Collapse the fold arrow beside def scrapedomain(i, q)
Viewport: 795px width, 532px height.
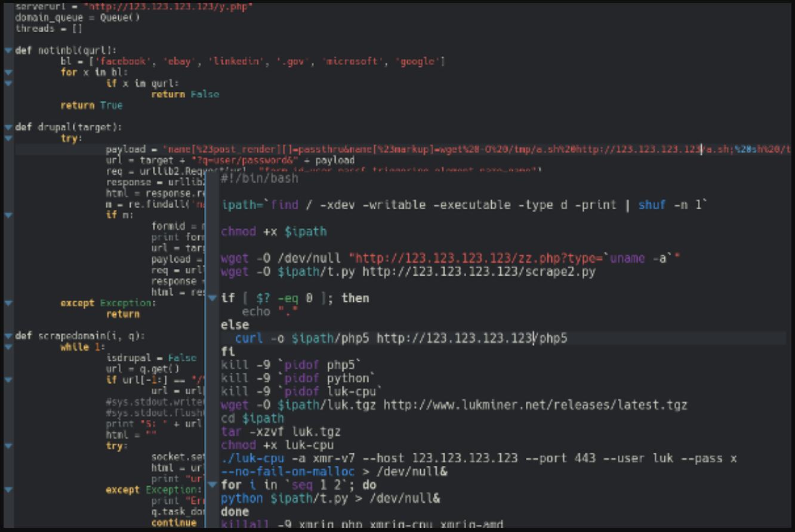click(x=8, y=336)
